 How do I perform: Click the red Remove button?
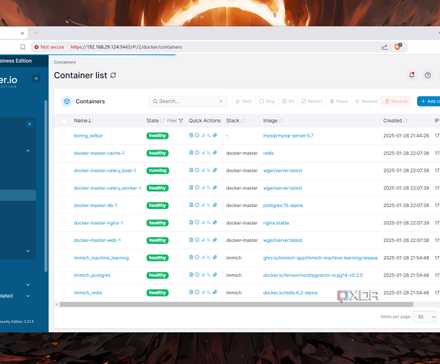pyautogui.click(x=397, y=101)
